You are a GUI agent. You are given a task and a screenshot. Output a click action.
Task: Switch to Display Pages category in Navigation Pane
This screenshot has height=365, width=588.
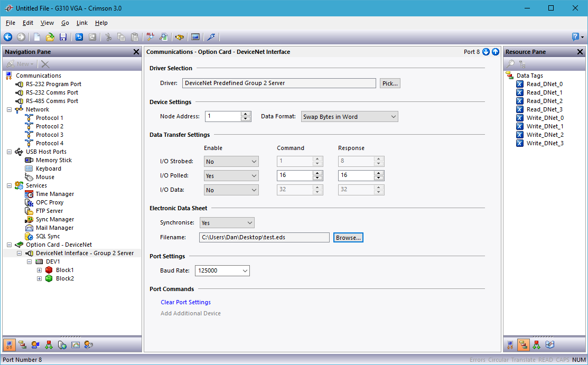tap(35, 344)
